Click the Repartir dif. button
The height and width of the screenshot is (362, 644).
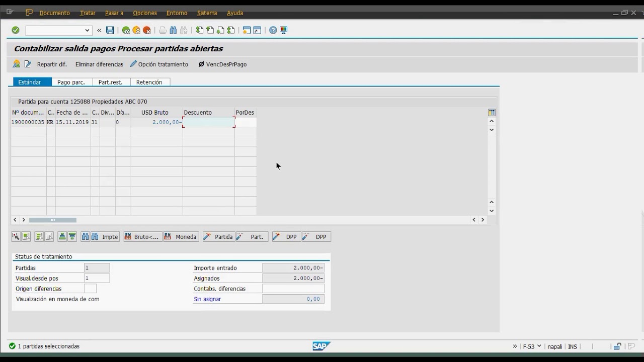(52, 64)
